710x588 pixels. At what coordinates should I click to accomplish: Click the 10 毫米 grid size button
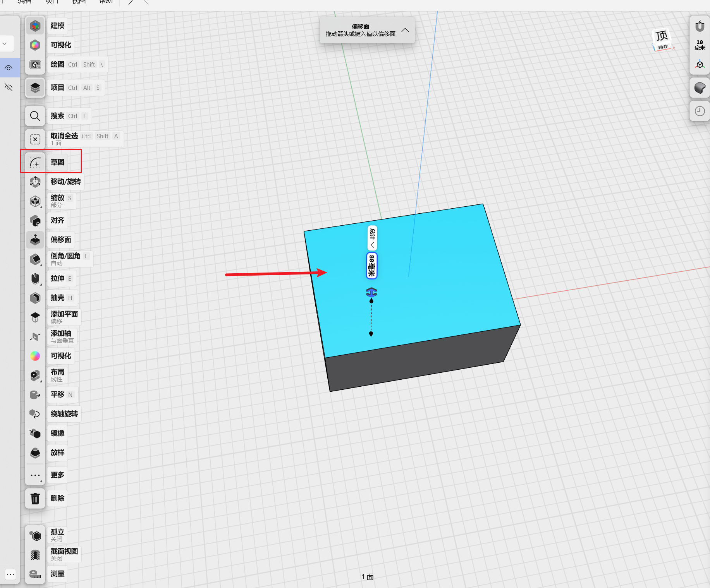pyautogui.click(x=700, y=45)
